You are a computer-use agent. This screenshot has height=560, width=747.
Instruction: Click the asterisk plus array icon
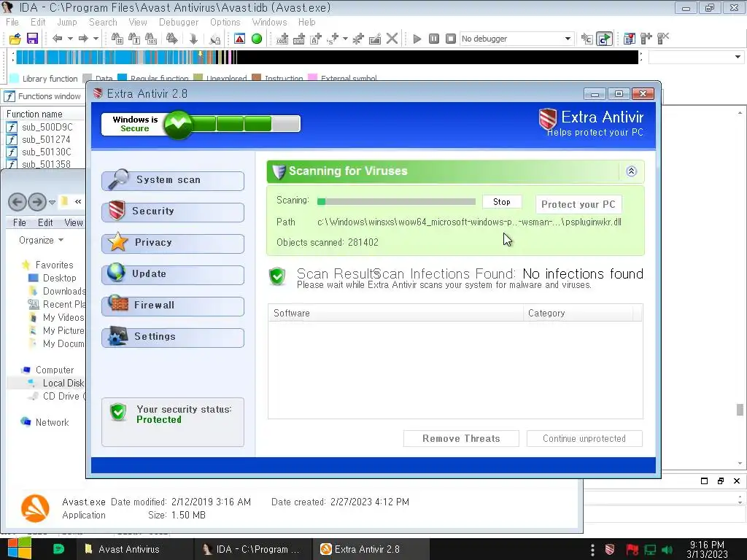coord(358,39)
